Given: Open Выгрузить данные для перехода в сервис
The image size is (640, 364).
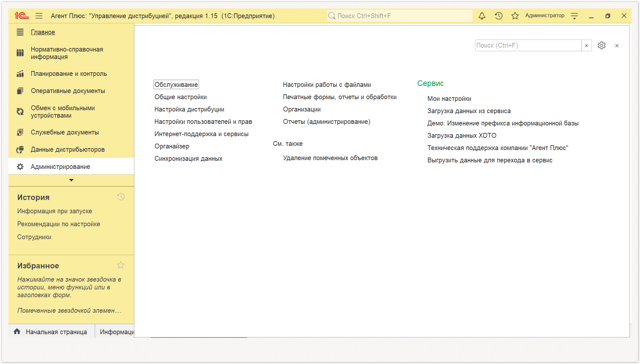Looking at the screenshot, I should point(490,160).
